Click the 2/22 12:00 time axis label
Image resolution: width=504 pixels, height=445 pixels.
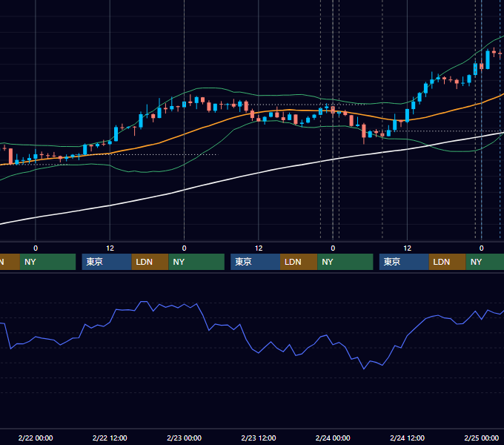pyautogui.click(x=110, y=438)
